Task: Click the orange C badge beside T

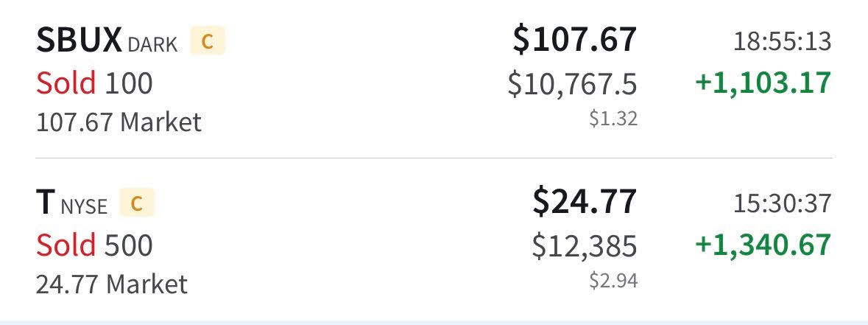Action: coord(137,203)
